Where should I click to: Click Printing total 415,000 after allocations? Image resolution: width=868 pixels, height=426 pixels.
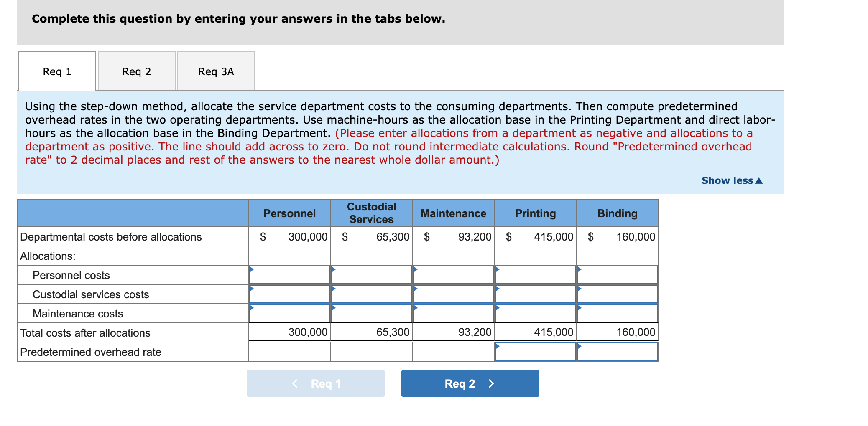point(554,332)
